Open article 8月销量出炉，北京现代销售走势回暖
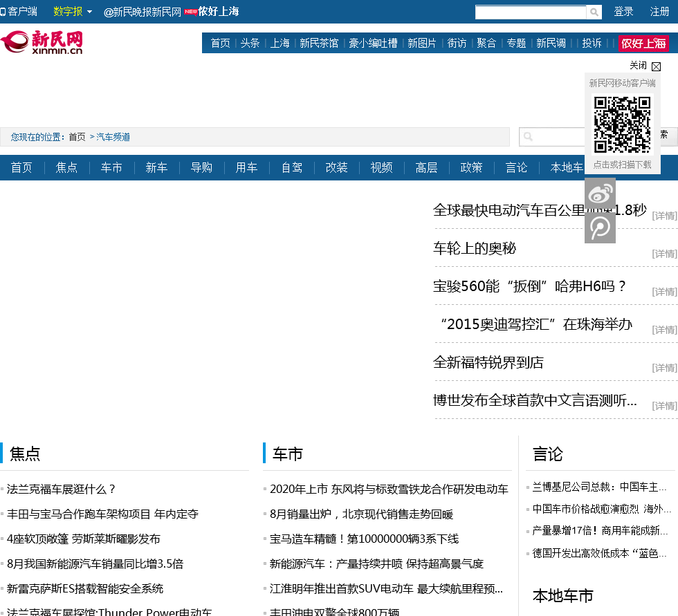 coord(361,514)
